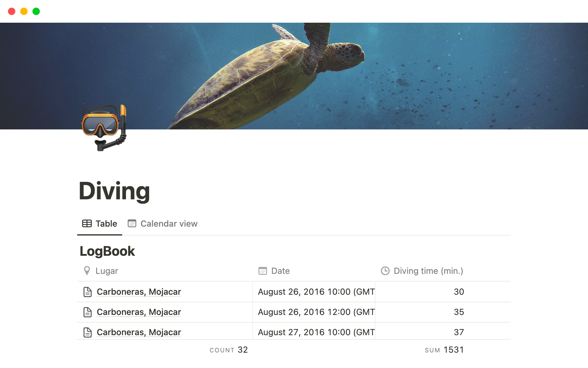Open the Lugar column header menu
588x368 pixels.
pyautogui.click(x=107, y=271)
